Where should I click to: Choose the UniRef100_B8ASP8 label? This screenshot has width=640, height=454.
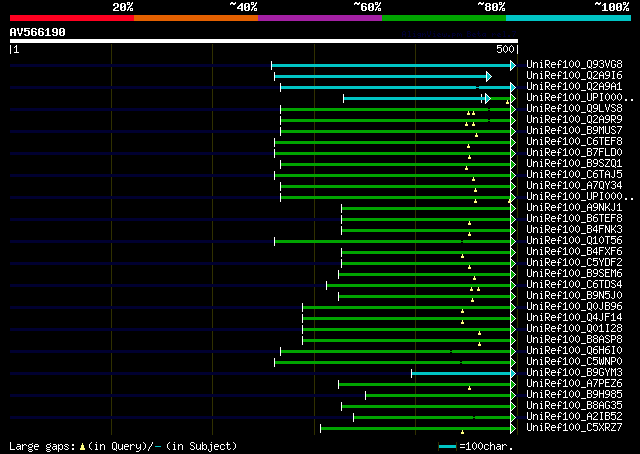pyautogui.click(x=574, y=340)
